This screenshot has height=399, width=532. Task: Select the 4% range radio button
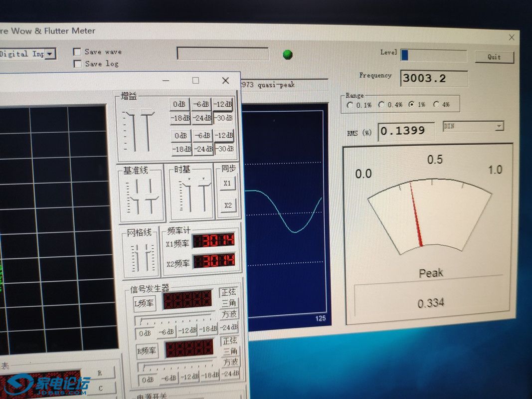point(436,105)
